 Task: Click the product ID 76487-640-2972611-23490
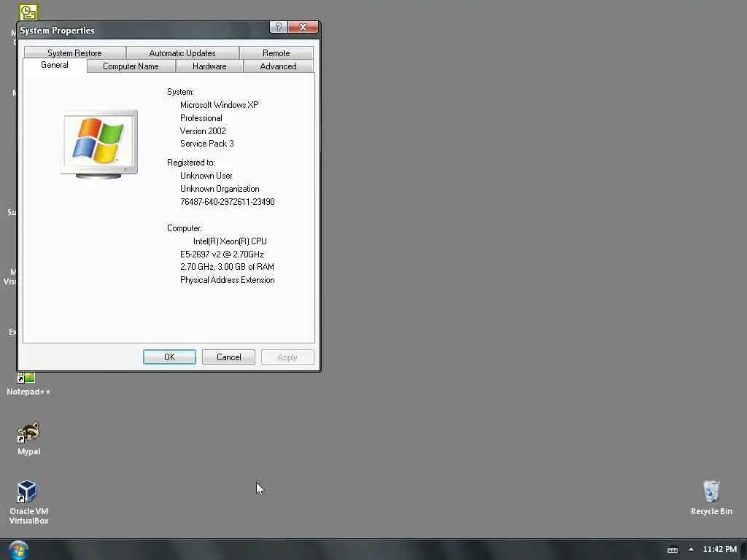coord(228,202)
